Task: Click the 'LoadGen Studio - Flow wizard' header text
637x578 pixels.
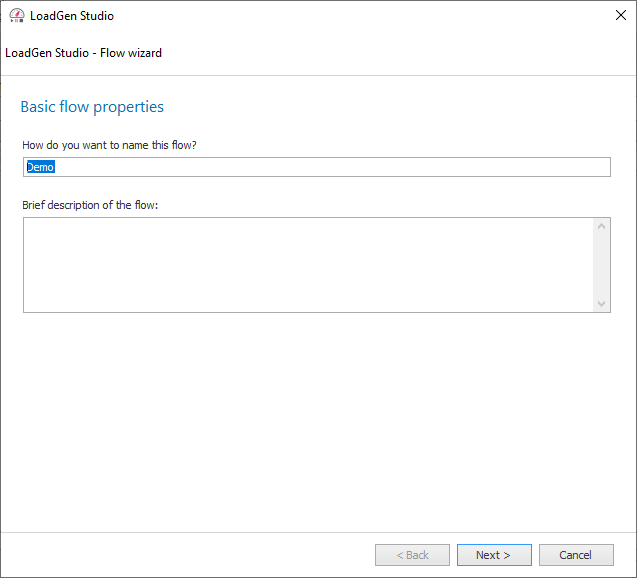Action: 83,53
